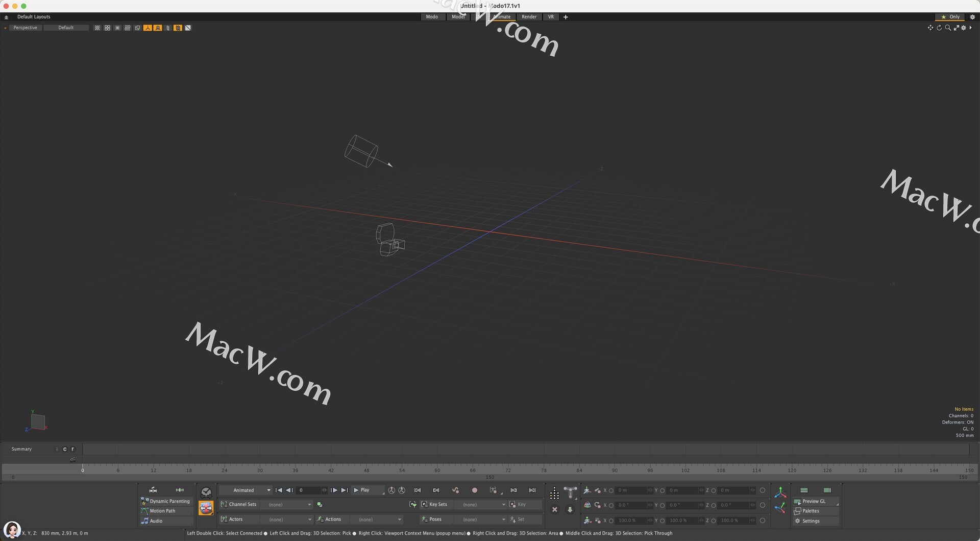Click the clock time-tool icon above it
This screenshot has height=541, width=980.
coord(206,492)
